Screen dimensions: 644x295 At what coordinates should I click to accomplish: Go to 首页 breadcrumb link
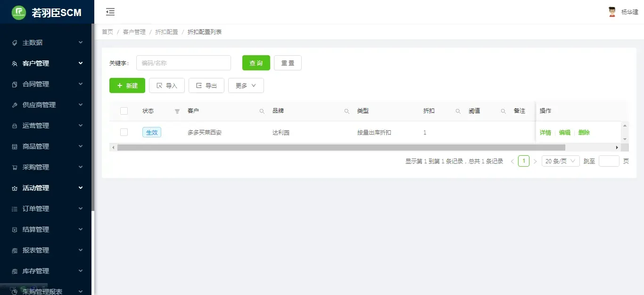(x=107, y=32)
